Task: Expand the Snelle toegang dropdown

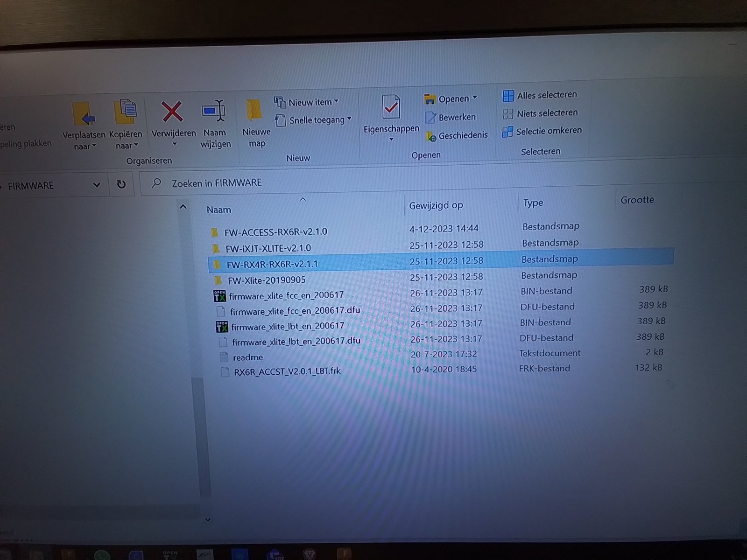Action: click(349, 119)
